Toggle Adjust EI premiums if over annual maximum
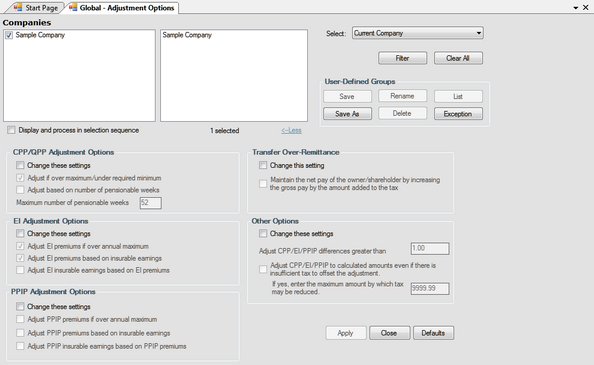This screenshot has width=594, height=365. pos(20,246)
